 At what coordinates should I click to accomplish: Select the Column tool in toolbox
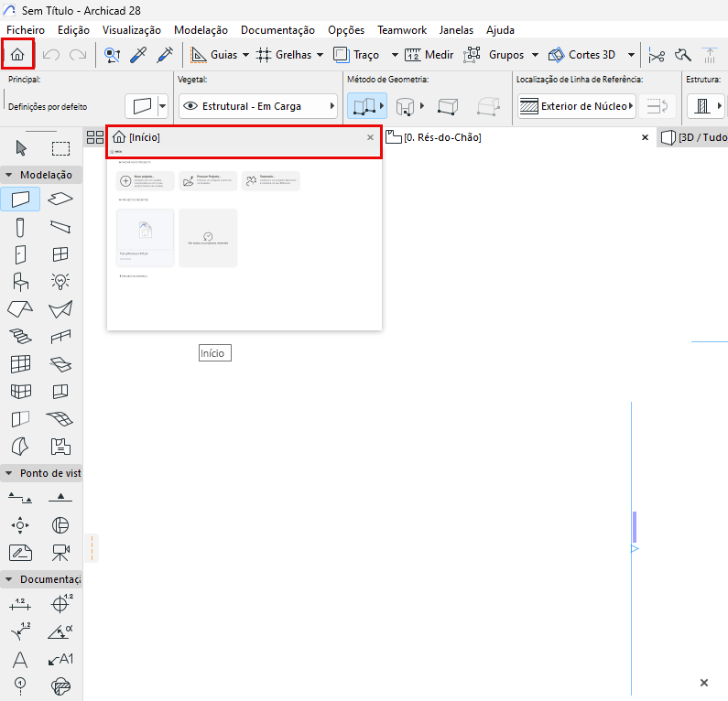coord(19,227)
